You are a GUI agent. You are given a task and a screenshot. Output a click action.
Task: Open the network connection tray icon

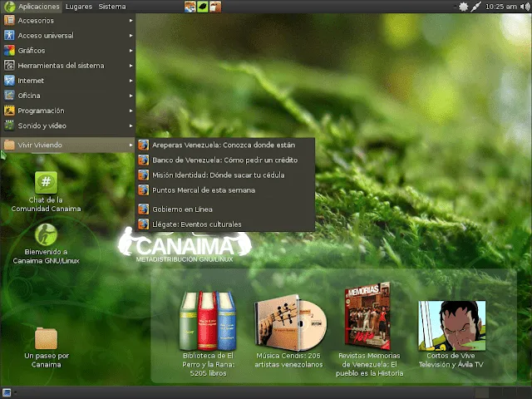pyautogui.click(x=475, y=7)
